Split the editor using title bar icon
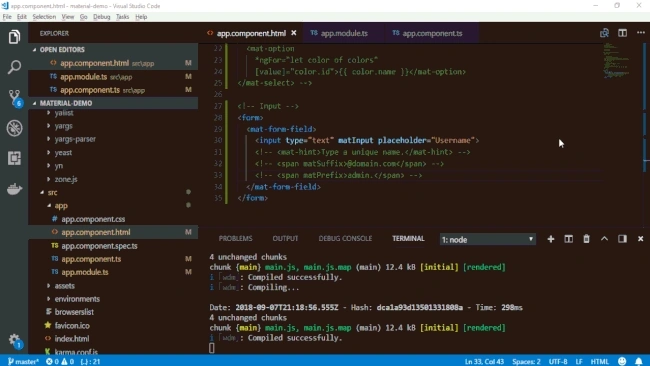 point(622,33)
